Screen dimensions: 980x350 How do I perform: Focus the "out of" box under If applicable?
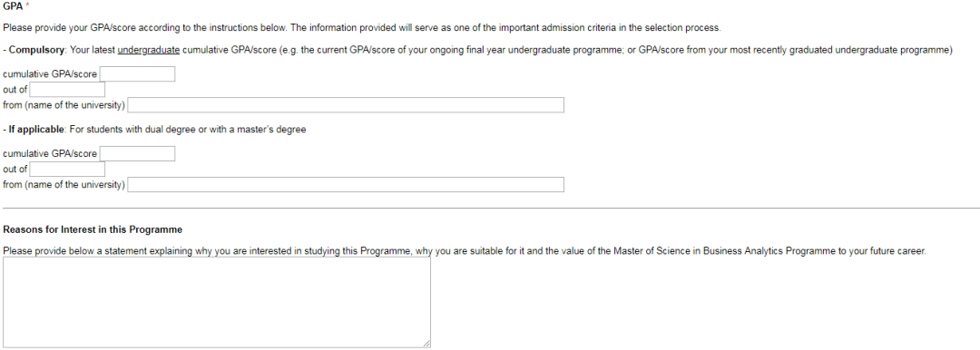point(67,170)
